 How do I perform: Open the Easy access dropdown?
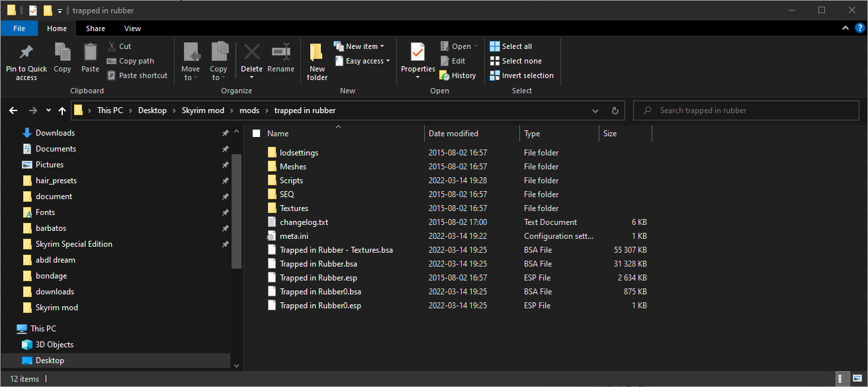362,61
